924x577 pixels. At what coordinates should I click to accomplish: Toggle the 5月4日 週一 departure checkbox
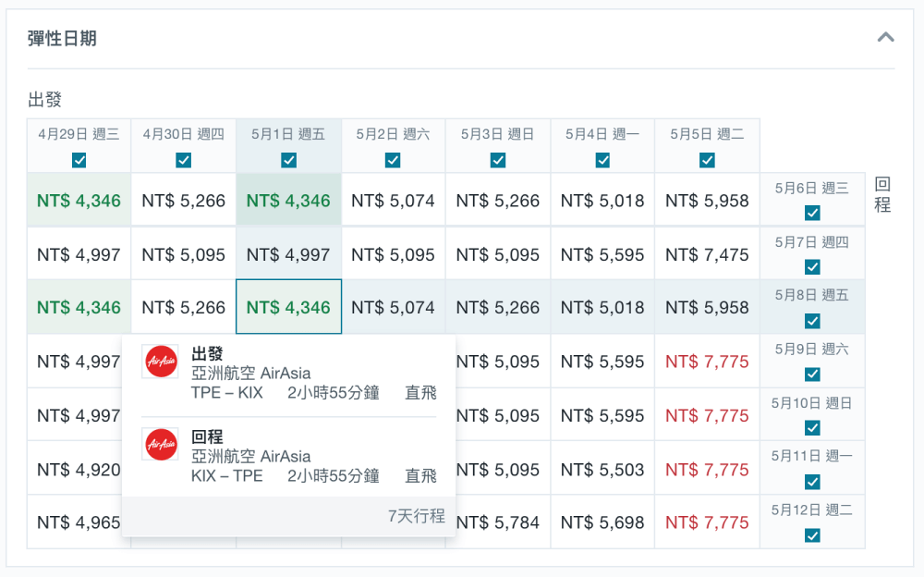click(x=602, y=160)
